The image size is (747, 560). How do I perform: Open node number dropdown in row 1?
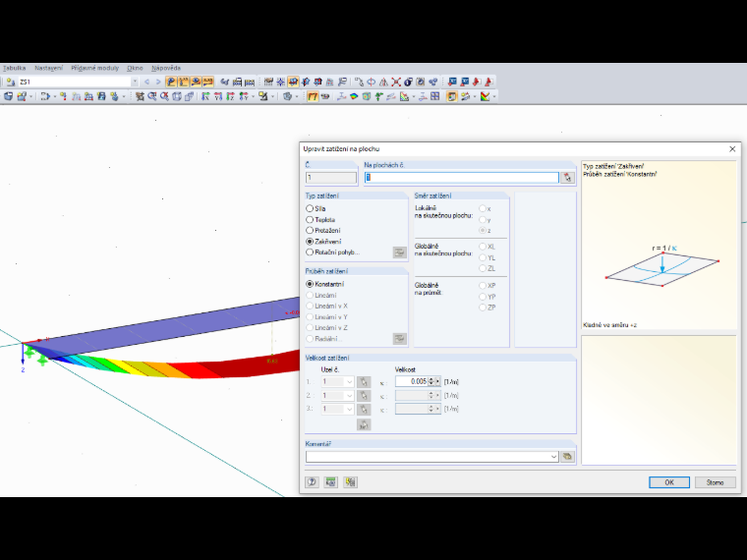350,382
